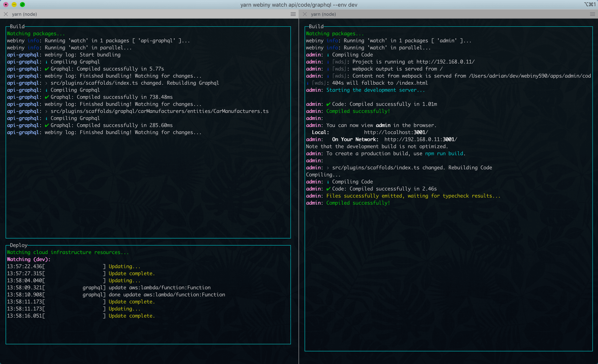The image size is (598, 364).
Task: Click the info icon beside 'Compiling Code'
Action: pyautogui.click(x=328, y=55)
